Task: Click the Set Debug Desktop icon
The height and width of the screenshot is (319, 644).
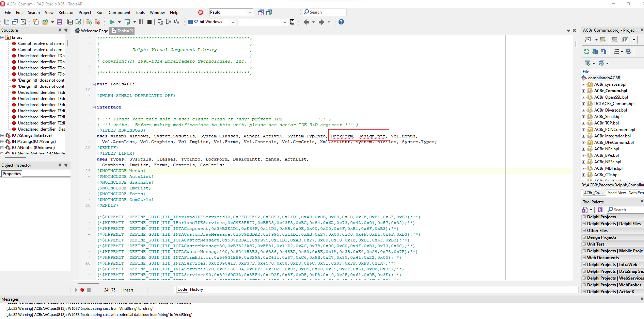Action: 269,13
